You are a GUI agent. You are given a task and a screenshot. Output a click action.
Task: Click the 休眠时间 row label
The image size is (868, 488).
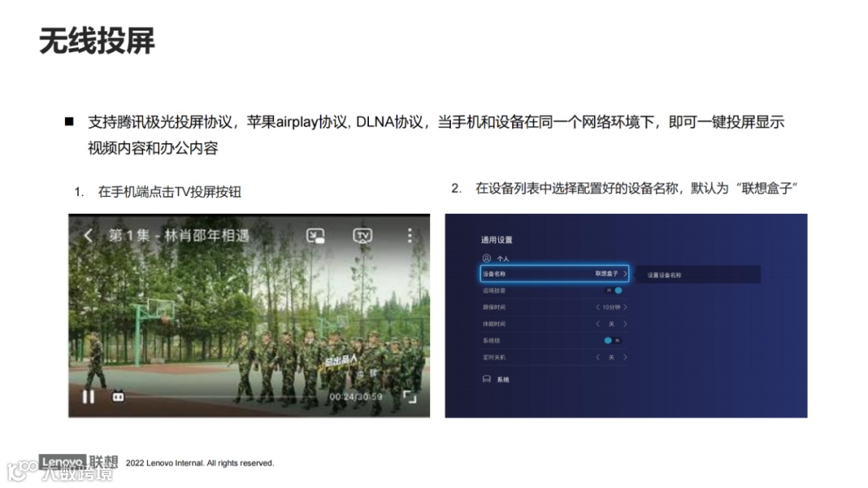[493, 323]
